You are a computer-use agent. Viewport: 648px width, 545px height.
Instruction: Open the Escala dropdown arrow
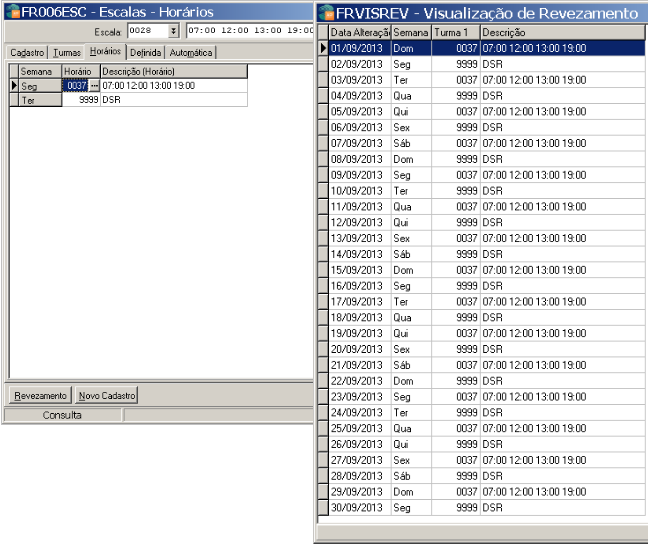coord(173,32)
